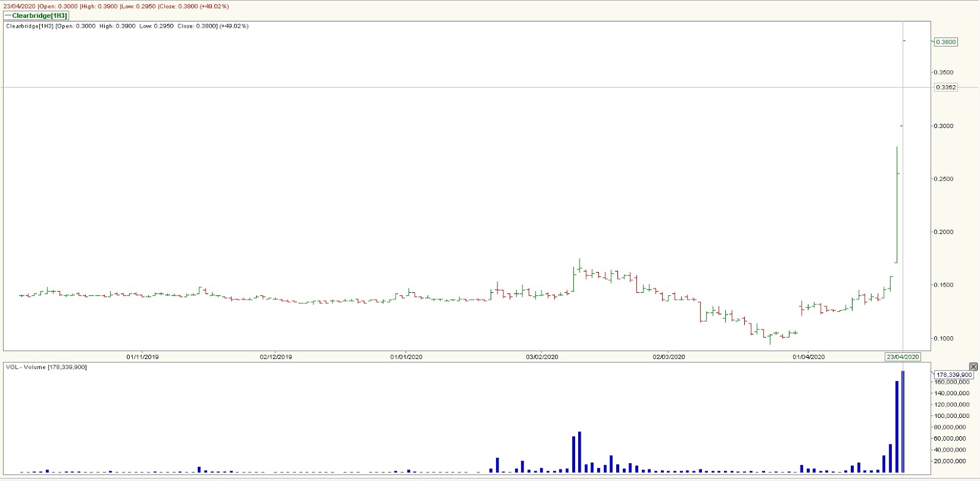Select the long green breakout candle
The height and width of the screenshot is (481, 980).
(x=897, y=205)
